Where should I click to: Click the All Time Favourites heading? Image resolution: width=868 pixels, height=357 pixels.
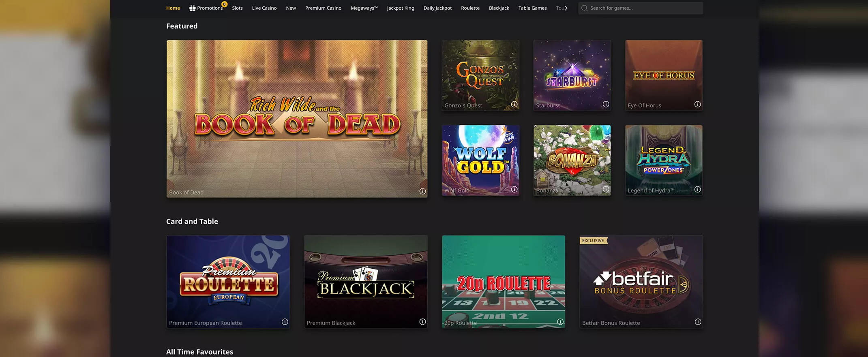coord(199,352)
